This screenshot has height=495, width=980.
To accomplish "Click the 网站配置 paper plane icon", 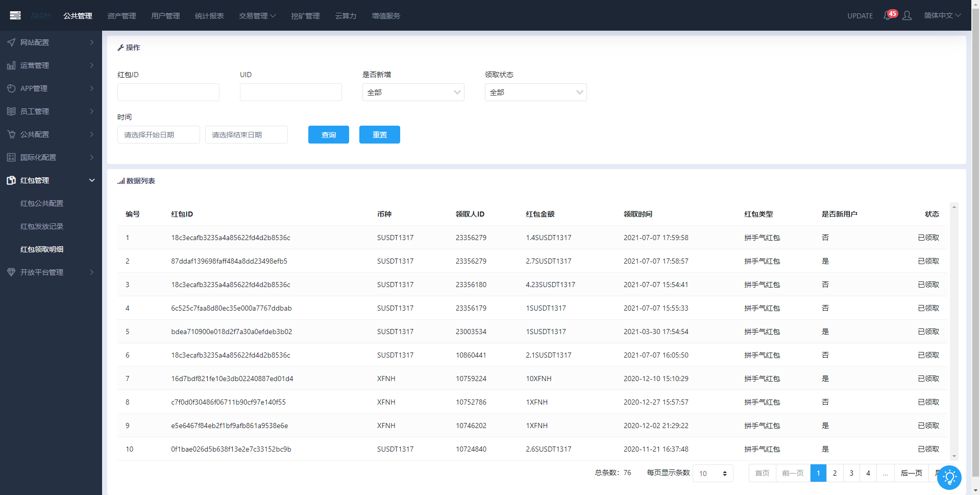I will tap(11, 42).
